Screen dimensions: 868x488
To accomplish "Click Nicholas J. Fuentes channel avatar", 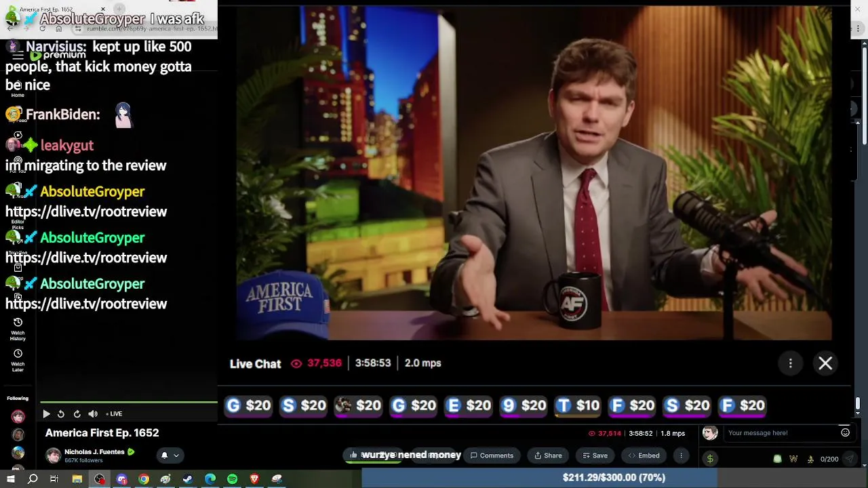I will [x=53, y=455].
